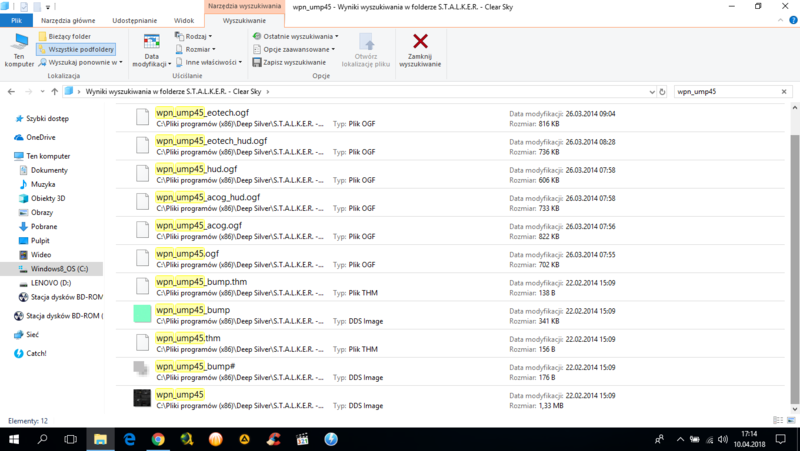Open Obiekty 3D in navigation pane
This screenshot has width=800, height=451.
[42, 198]
